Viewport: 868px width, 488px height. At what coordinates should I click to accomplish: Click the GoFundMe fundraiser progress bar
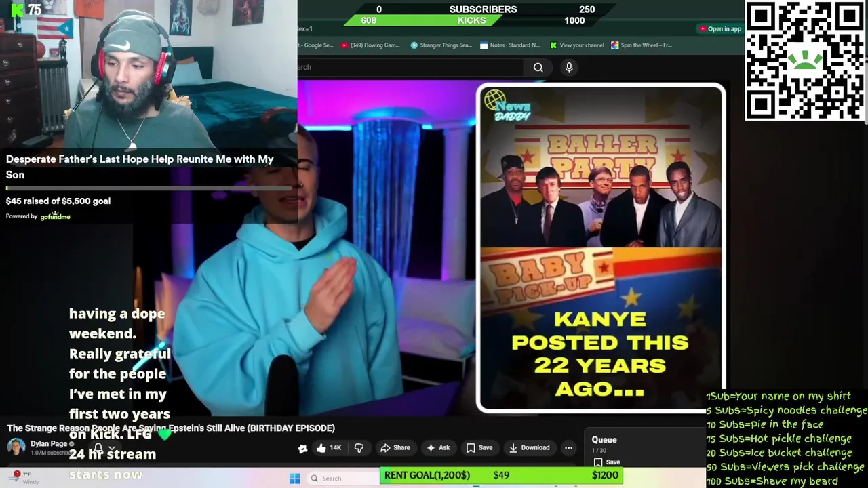click(x=148, y=187)
